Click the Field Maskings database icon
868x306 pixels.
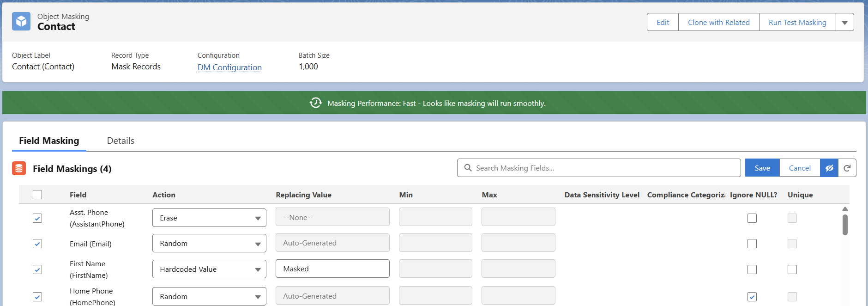(19, 169)
